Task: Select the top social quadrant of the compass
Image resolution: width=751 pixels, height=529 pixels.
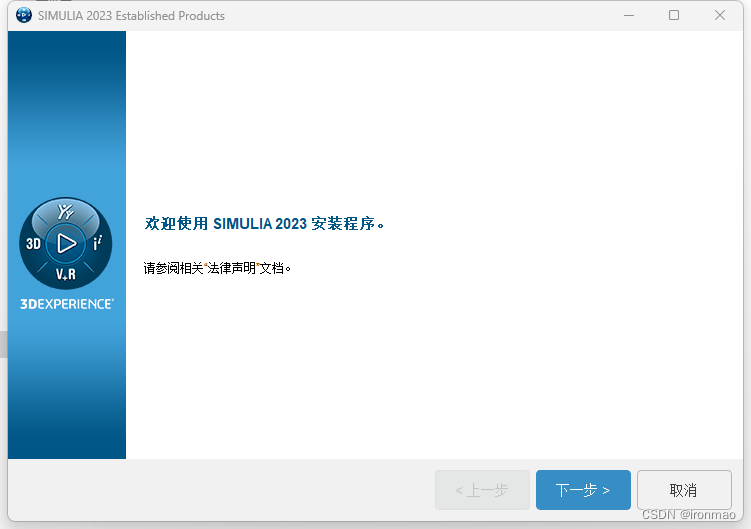Action: (x=66, y=211)
